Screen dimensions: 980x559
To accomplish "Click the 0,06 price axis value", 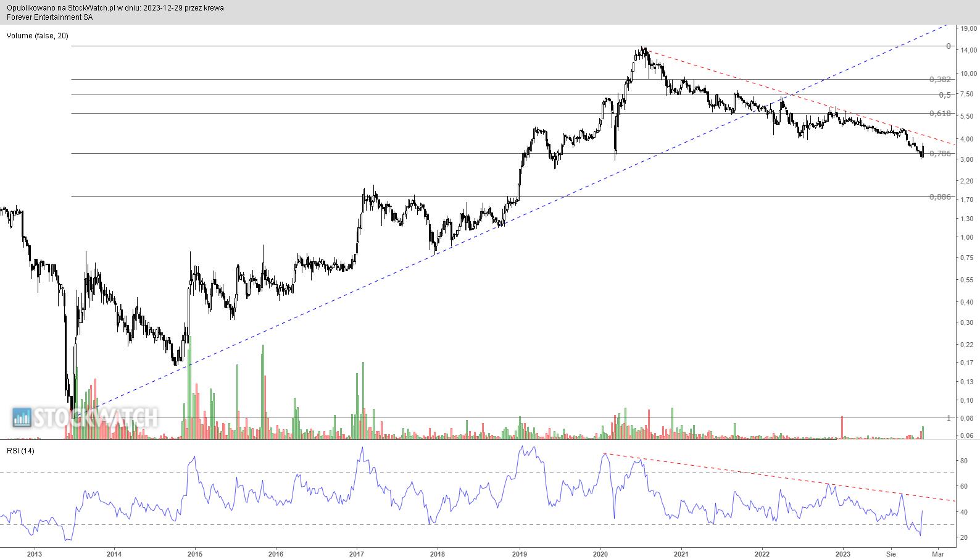I will [966, 435].
